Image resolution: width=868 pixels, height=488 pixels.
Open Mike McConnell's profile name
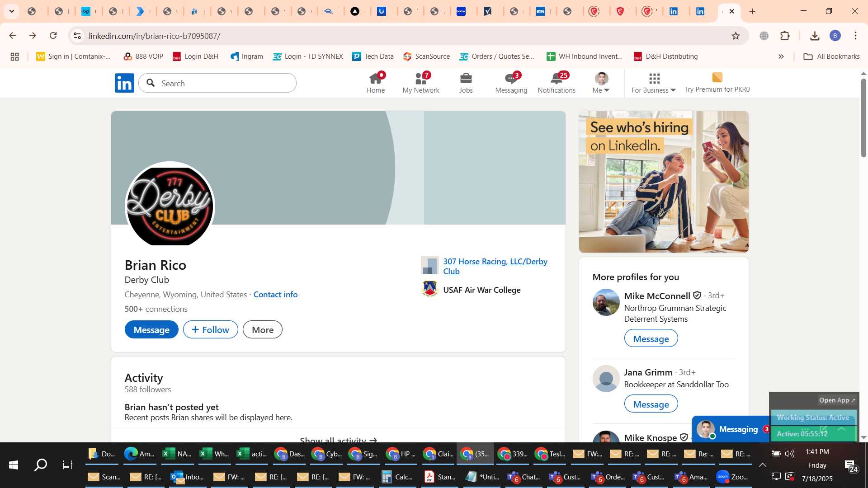coord(657,296)
